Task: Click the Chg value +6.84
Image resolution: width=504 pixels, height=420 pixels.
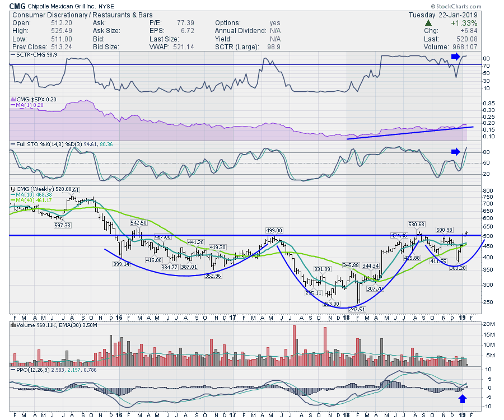Action: click(469, 31)
